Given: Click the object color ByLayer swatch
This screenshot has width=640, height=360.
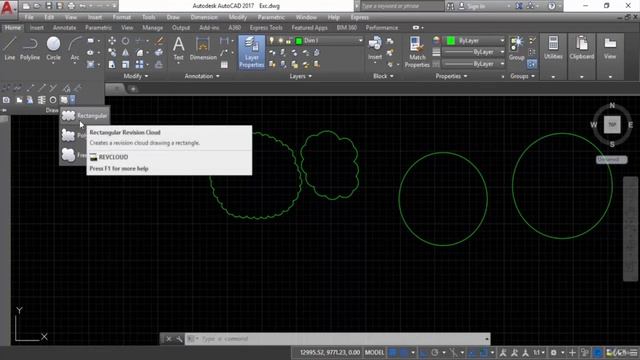Looking at the screenshot, I should pyautogui.click(x=451, y=40).
